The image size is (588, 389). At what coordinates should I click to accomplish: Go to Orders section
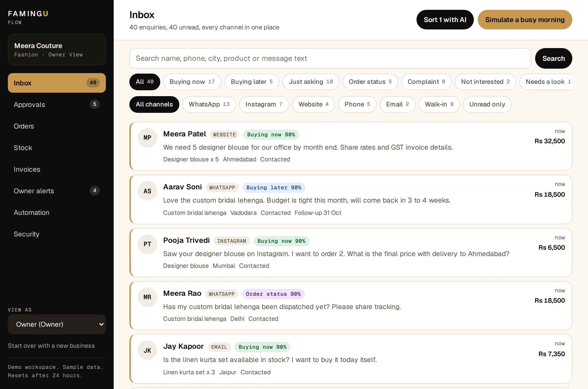click(x=57, y=126)
